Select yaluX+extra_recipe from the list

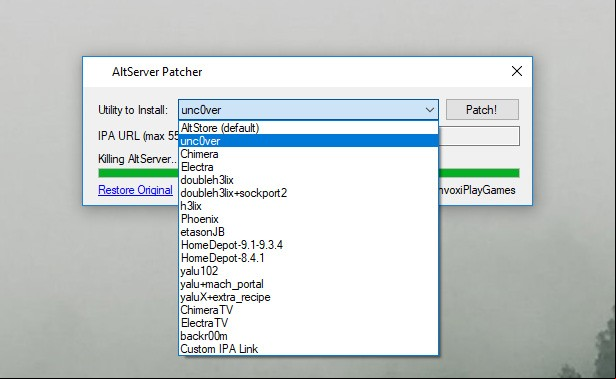tap(308, 297)
